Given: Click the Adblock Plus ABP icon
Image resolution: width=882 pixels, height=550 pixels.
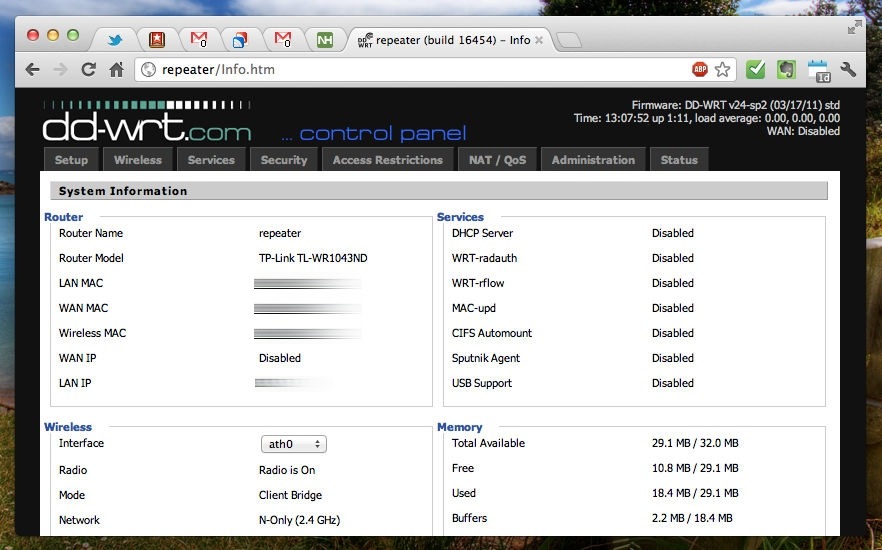Looking at the screenshot, I should 700,70.
